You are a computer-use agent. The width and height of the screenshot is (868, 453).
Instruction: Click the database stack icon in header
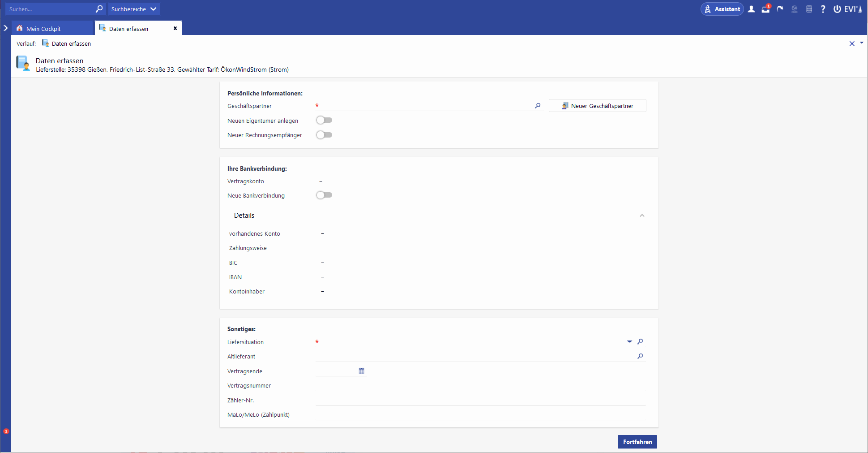tap(809, 9)
